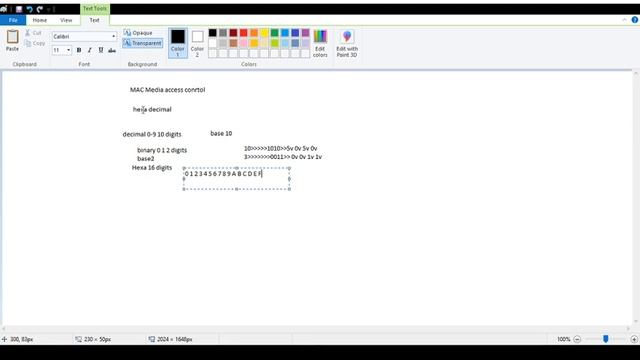Set text background to Transparent

142,43
